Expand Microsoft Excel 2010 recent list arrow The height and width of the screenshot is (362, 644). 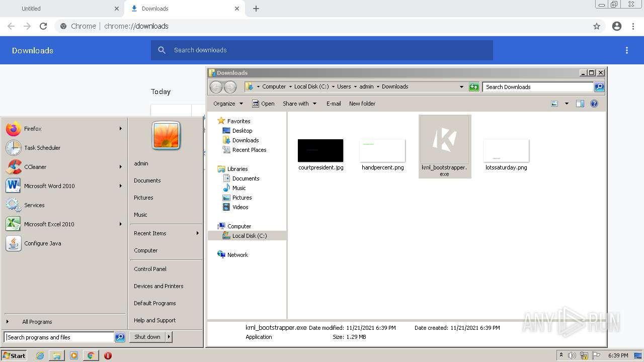pos(121,224)
